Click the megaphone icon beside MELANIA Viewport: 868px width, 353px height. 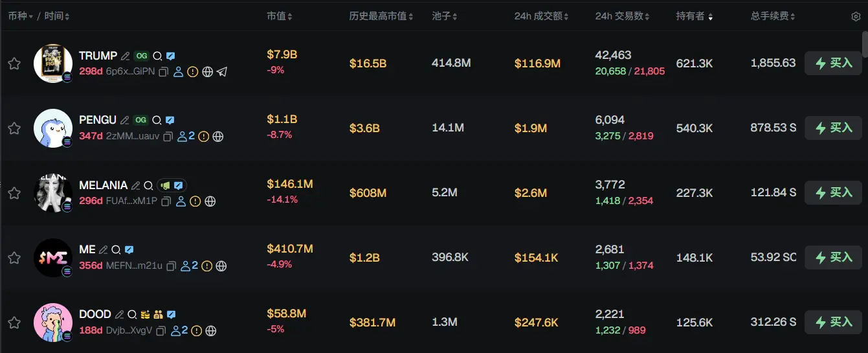click(166, 185)
